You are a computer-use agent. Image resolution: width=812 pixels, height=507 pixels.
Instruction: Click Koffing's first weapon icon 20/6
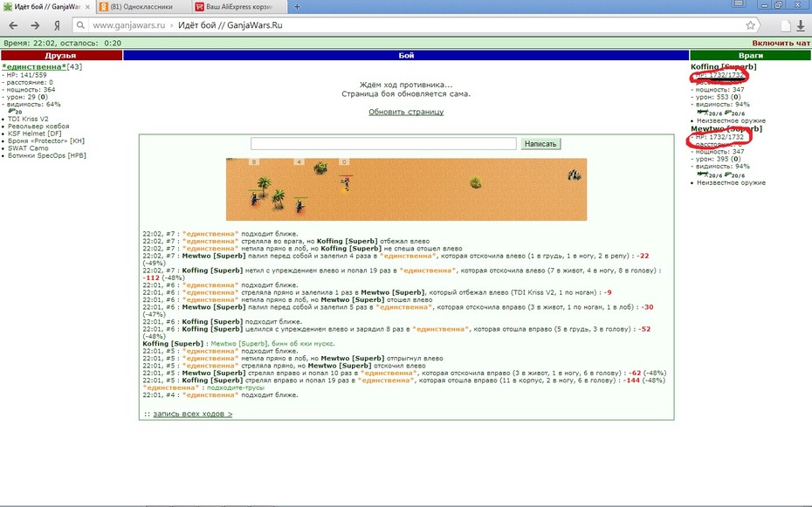pos(709,113)
